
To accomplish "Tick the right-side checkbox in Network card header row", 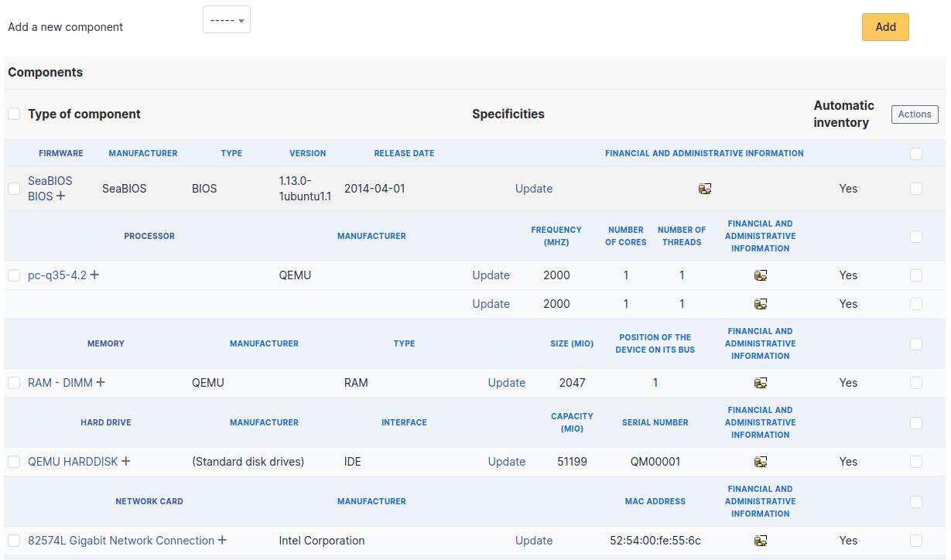I will pos(916,502).
